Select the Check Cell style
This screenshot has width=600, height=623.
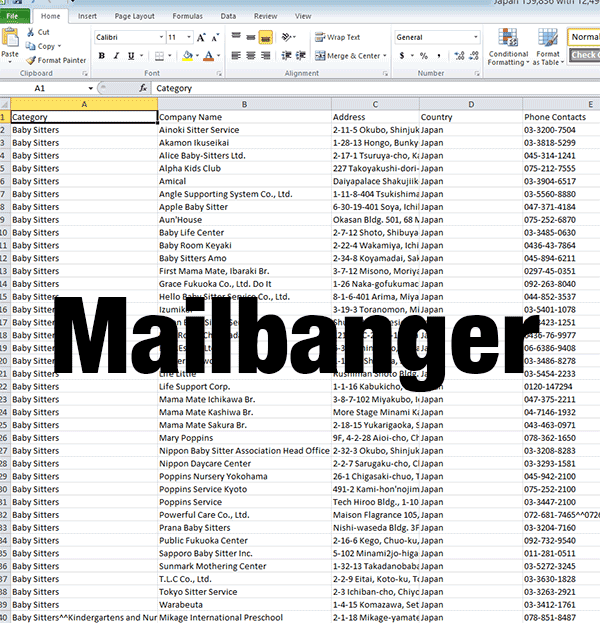584,55
